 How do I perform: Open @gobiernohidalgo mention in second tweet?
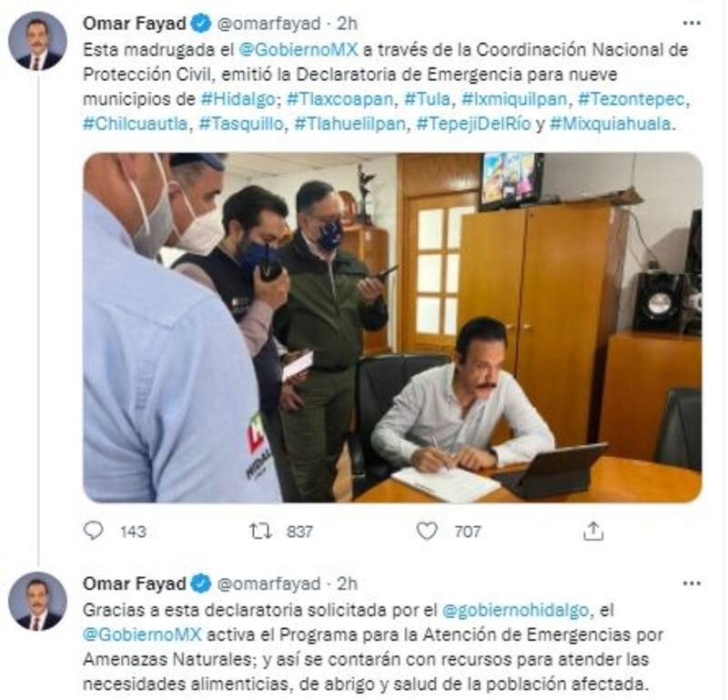tap(515, 610)
